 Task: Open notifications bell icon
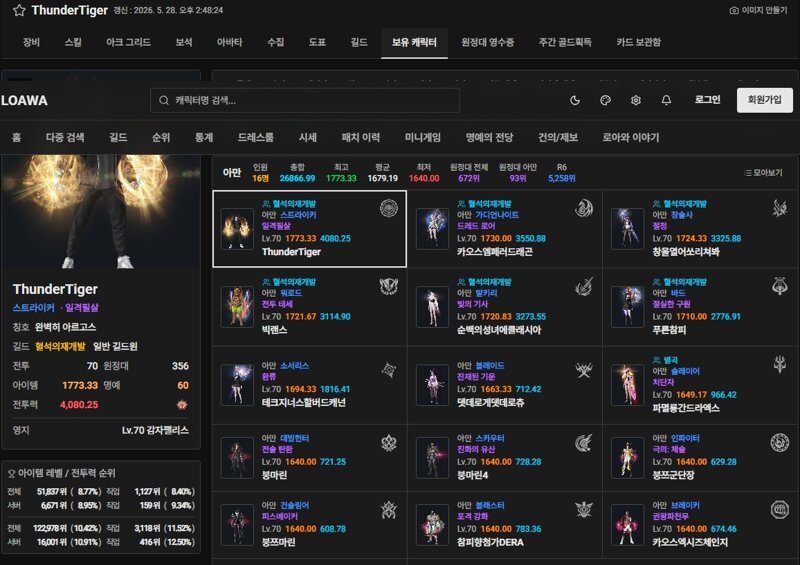point(666,100)
